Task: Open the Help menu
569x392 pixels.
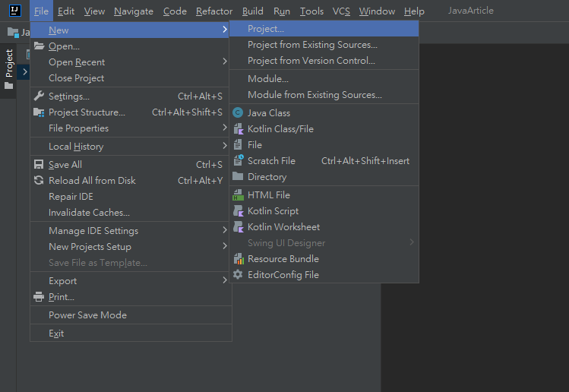Action: point(414,11)
